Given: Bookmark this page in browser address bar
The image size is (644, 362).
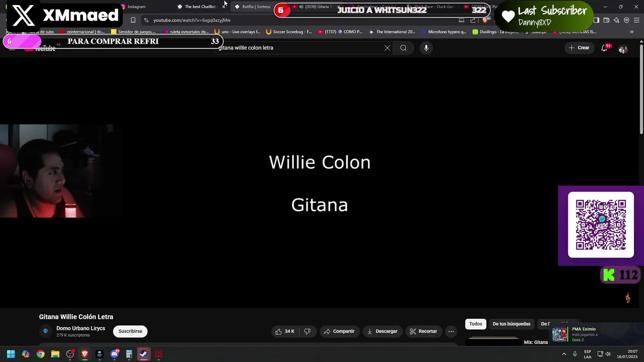Looking at the screenshot, I should (x=133, y=20).
